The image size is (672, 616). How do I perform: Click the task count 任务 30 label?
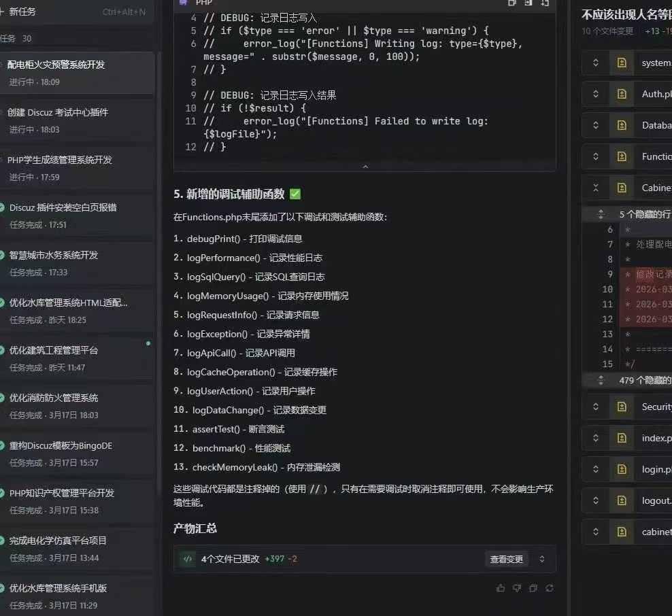pos(16,39)
